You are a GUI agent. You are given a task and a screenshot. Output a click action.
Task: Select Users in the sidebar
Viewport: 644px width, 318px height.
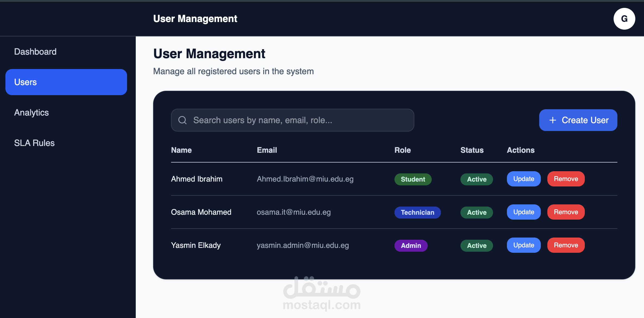pyautogui.click(x=66, y=82)
